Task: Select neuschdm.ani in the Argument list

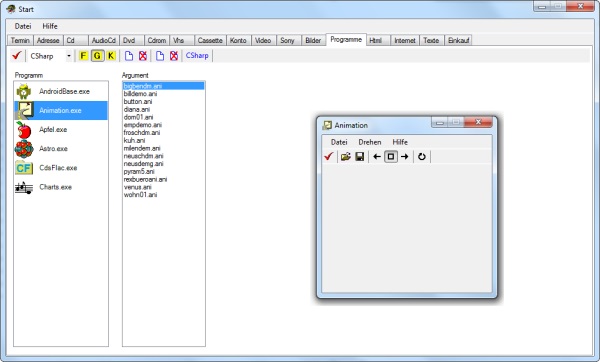Action: click(x=163, y=156)
